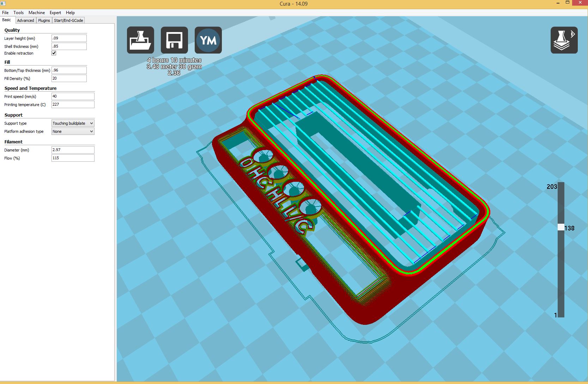Click the Load model icon
Image resolution: width=588 pixels, height=384 pixels.
140,40
